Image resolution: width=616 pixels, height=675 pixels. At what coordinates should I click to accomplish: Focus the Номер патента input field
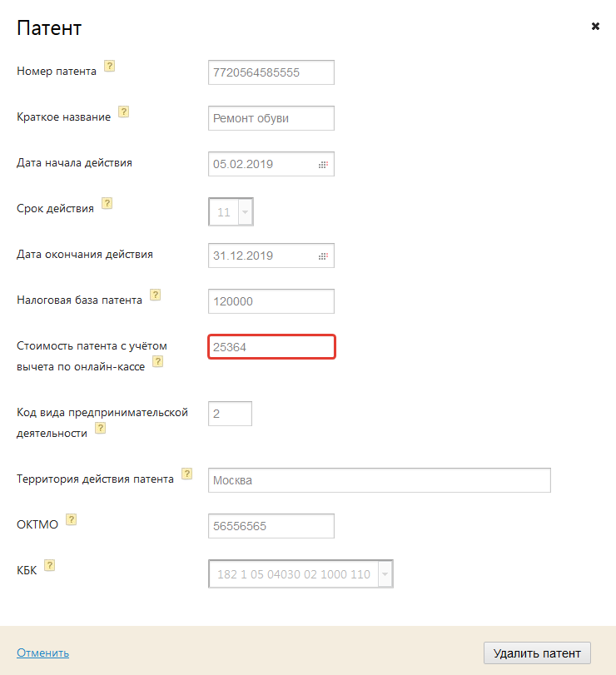click(x=271, y=72)
